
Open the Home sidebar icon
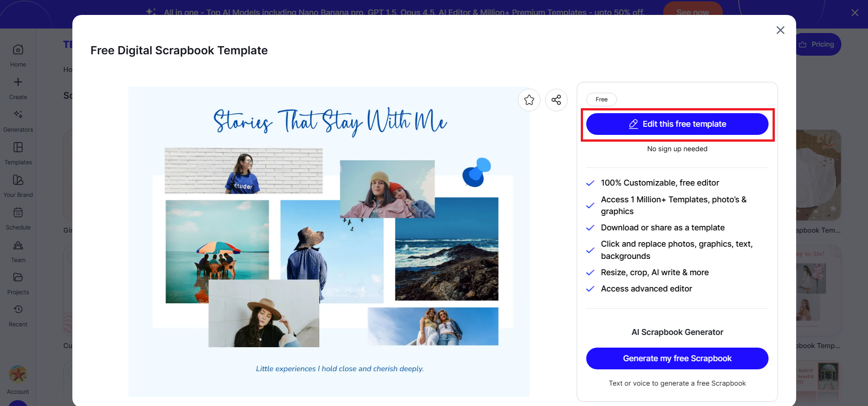[x=18, y=50]
